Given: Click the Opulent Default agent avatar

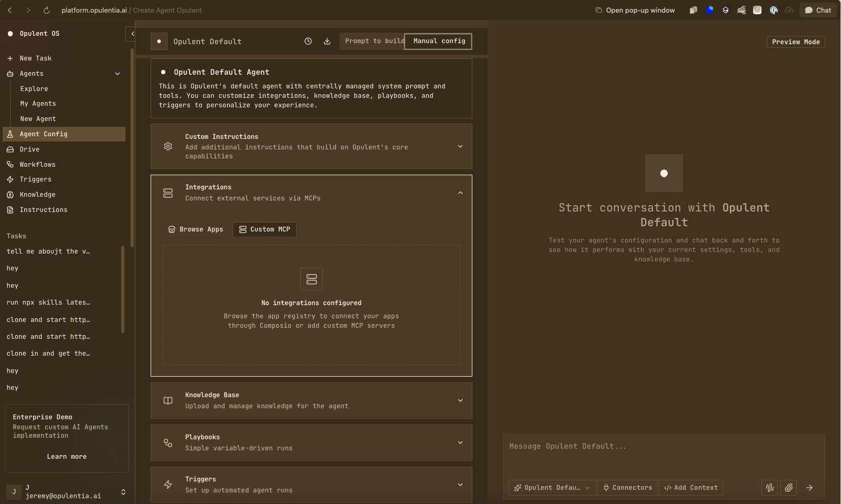Looking at the screenshot, I should coord(159,41).
